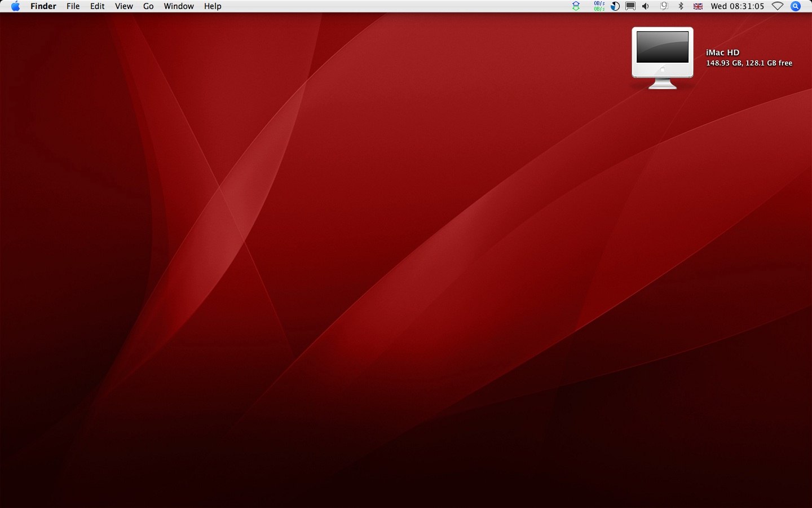Click the iMac HD drive label
The width and height of the screenshot is (812, 508).
723,52
